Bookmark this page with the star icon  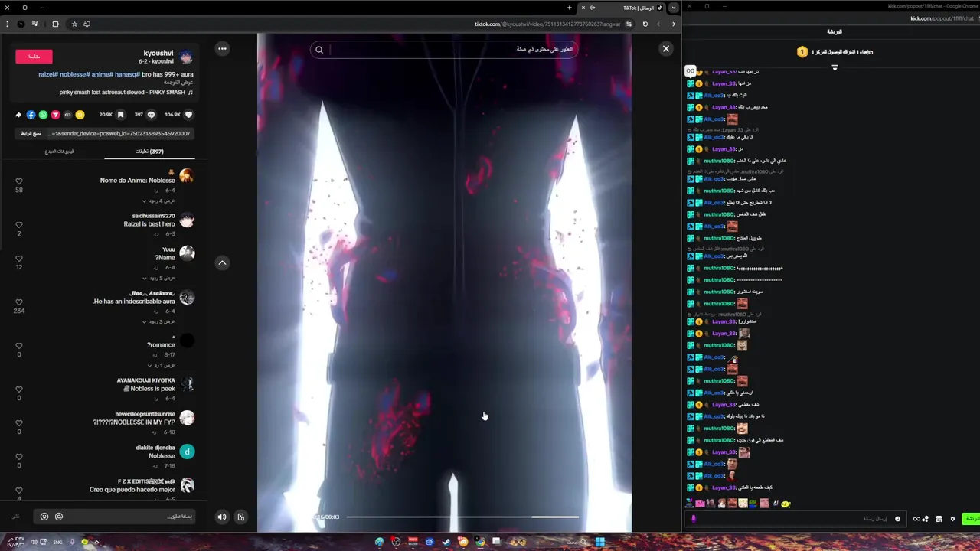point(74,24)
